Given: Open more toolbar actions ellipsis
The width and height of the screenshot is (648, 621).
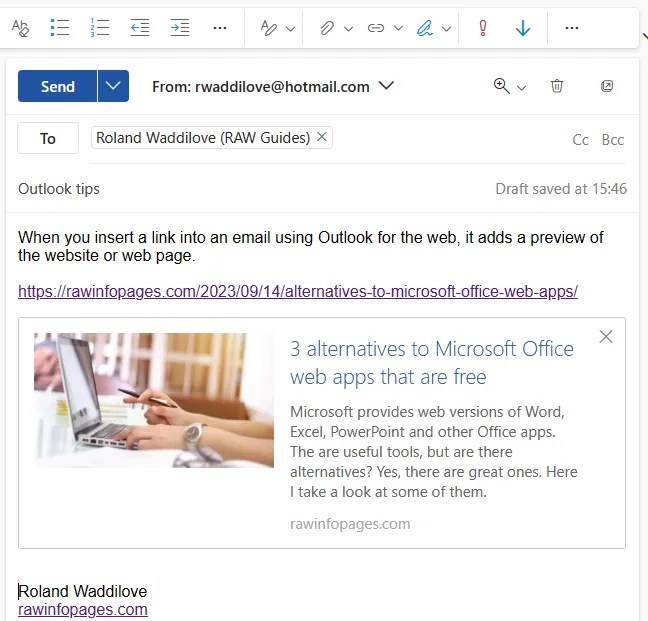Looking at the screenshot, I should coord(572,28).
